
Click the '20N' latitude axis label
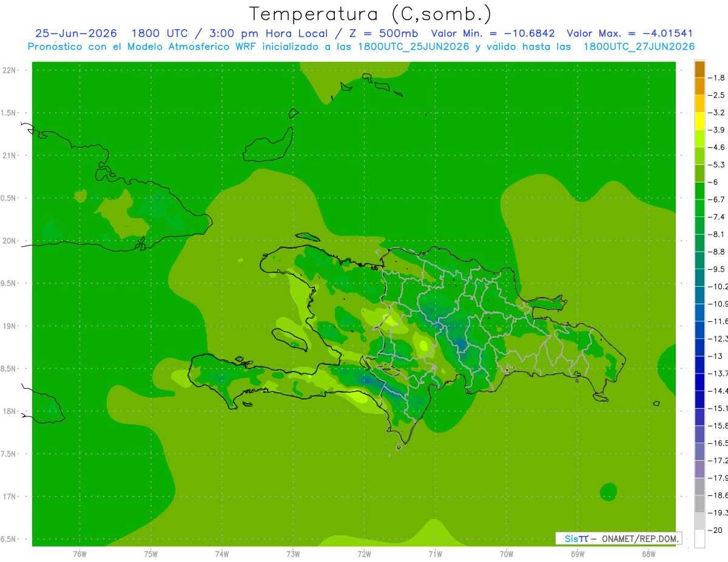point(9,241)
